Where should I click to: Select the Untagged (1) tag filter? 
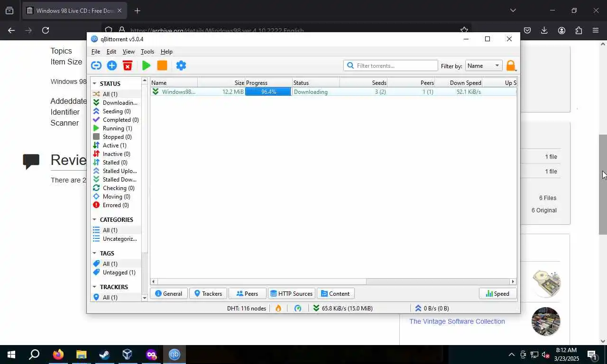click(116, 272)
